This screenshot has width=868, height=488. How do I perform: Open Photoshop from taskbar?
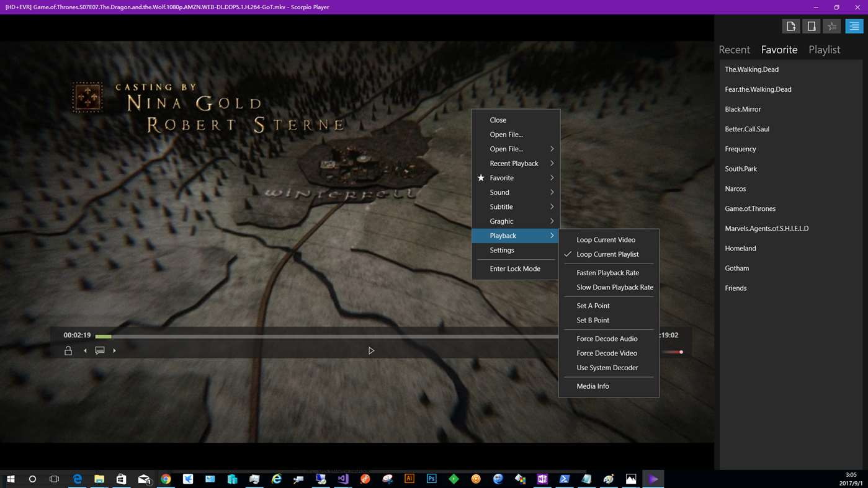431,479
